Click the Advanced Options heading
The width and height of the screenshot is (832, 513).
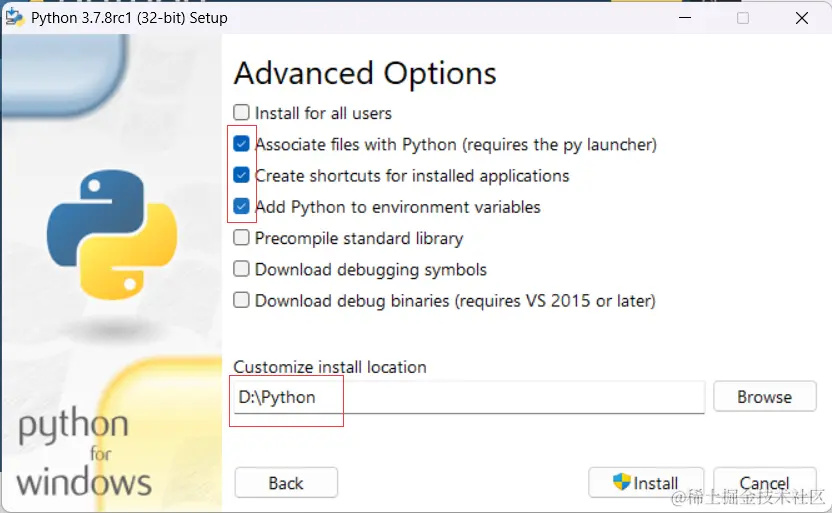[365, 73]
